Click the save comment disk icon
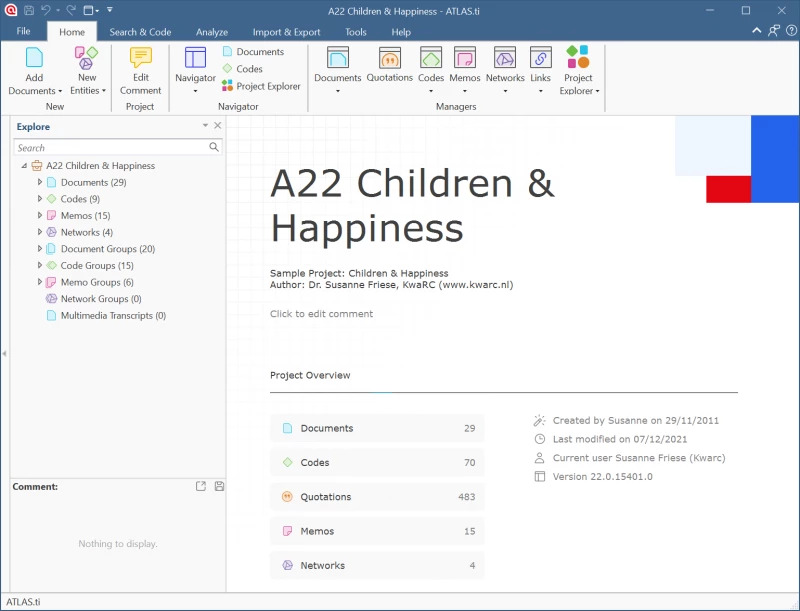The image size is (800, 611). point(219,487)
